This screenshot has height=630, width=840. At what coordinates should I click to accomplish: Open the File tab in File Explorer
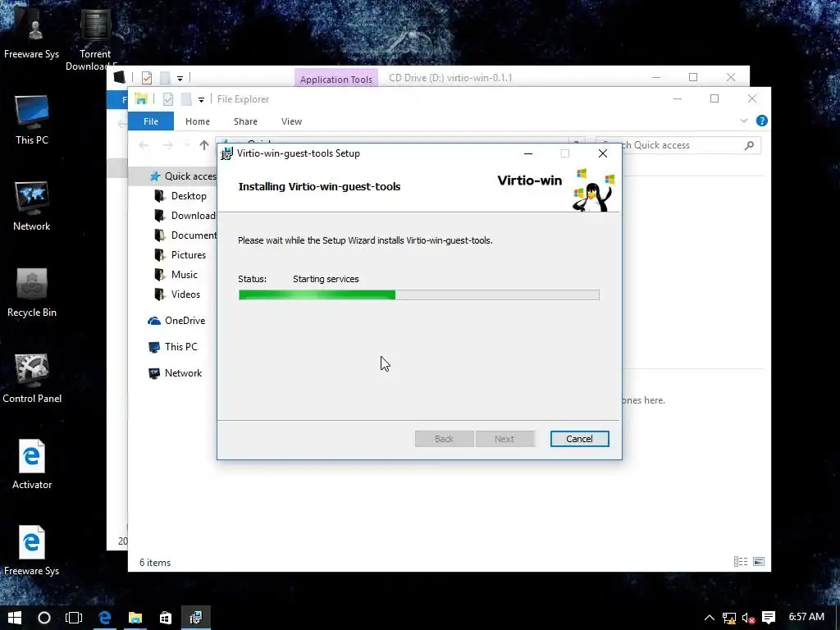click(151, 121)
